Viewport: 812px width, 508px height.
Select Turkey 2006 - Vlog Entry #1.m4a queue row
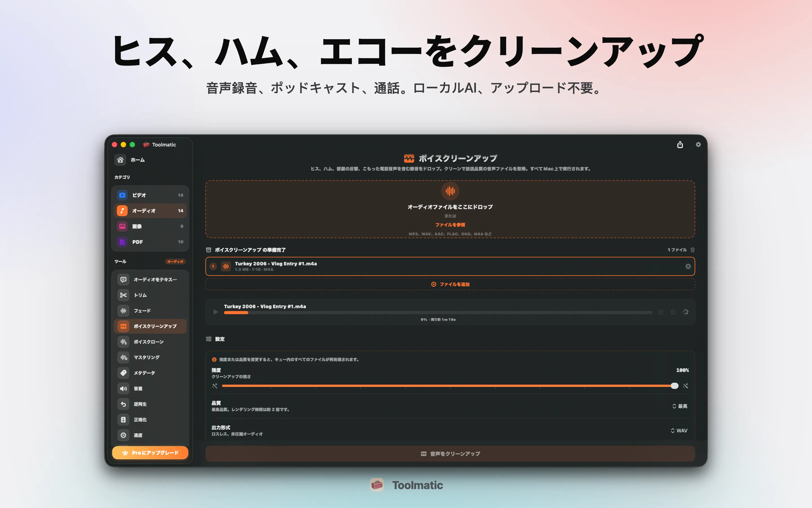click(x=450, y=266)
